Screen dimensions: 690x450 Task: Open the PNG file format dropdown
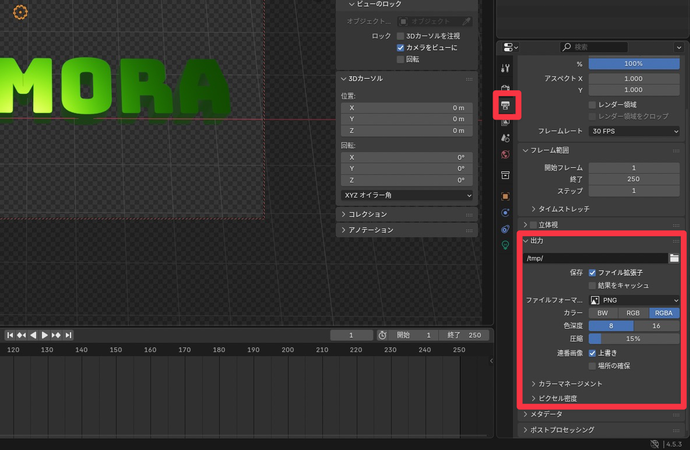tap(634, 299)
